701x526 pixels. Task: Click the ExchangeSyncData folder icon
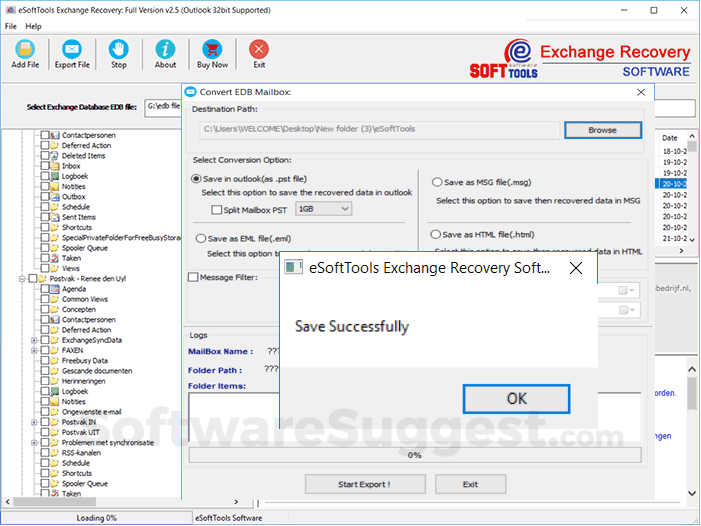[x=55, y=340]
